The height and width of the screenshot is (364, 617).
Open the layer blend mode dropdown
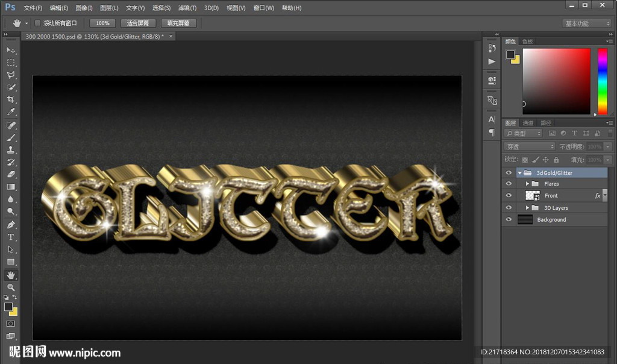tap(530, 146)
